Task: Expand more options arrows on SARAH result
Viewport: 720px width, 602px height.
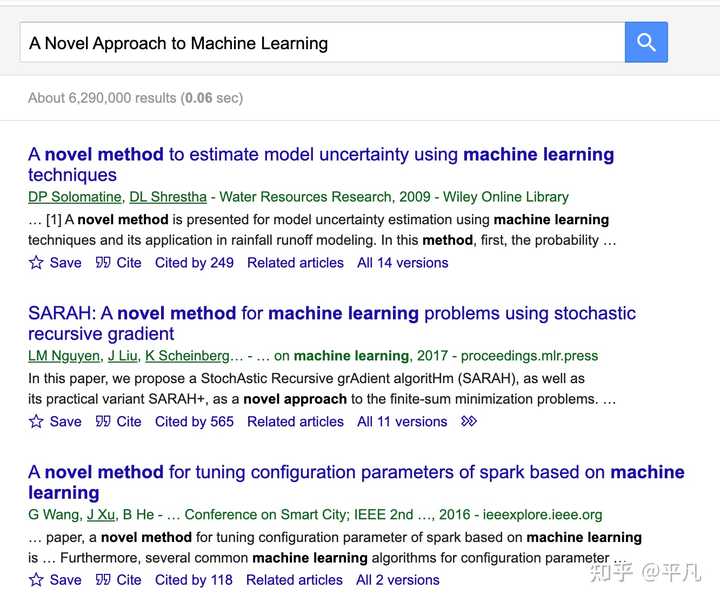Action: (x=469, y=422)
